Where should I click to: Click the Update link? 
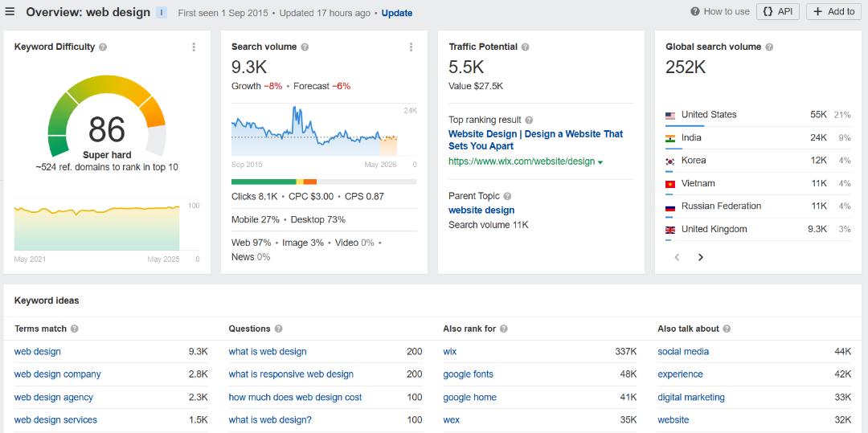tap(397, 13)
